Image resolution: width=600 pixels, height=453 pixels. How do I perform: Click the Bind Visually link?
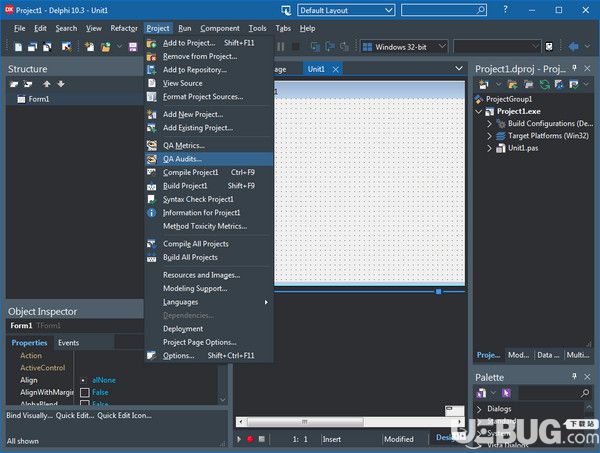pos(29,416)
